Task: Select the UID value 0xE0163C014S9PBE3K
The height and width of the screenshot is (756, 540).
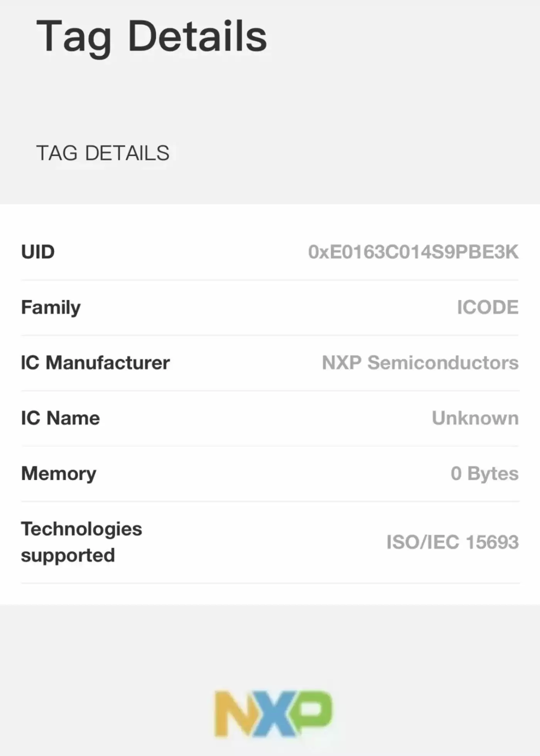Action: point(413,252)
